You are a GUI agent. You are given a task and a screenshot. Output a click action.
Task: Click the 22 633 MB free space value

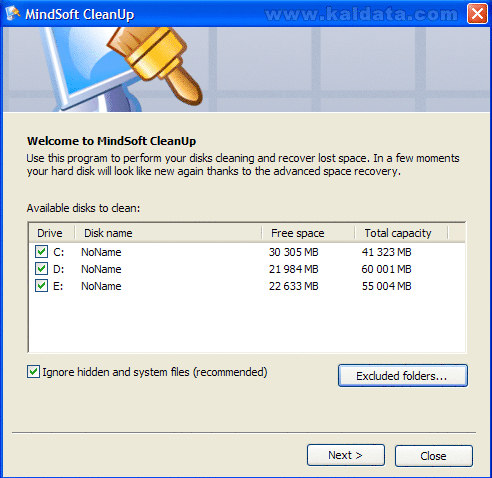point(294,286)
